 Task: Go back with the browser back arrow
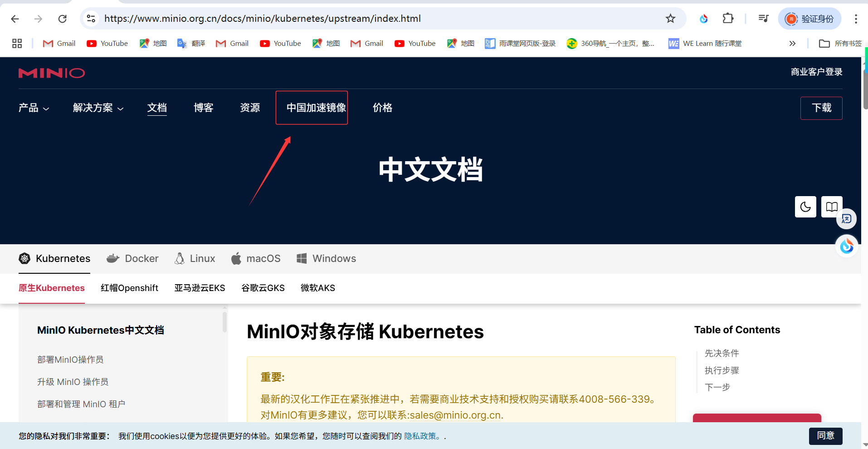15,19
